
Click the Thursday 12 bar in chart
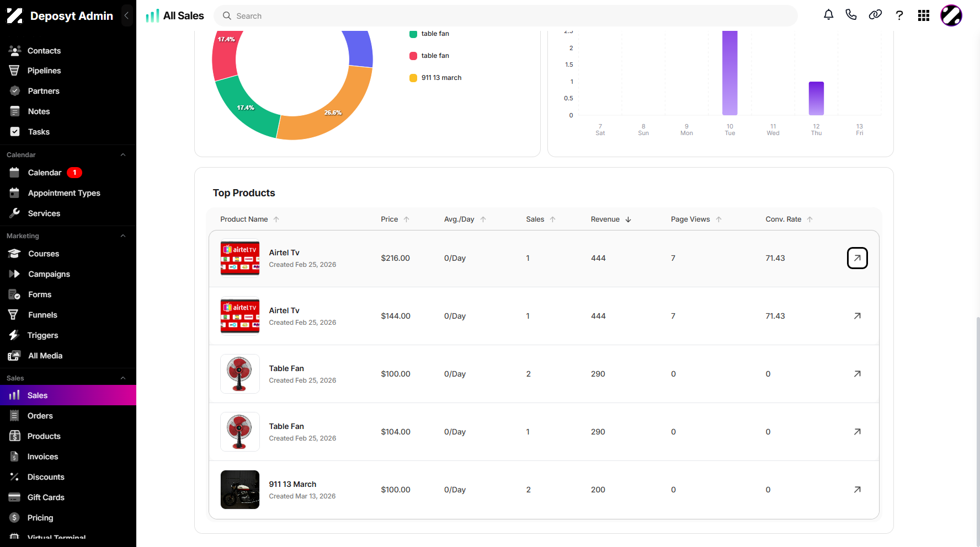click(816, 99)
